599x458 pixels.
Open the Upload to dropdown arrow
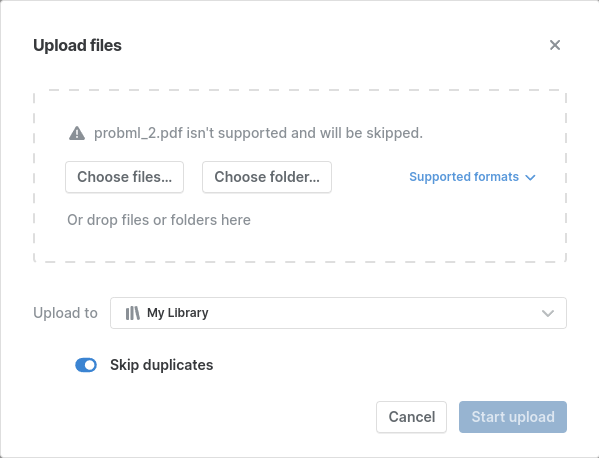tap(548, 313)
